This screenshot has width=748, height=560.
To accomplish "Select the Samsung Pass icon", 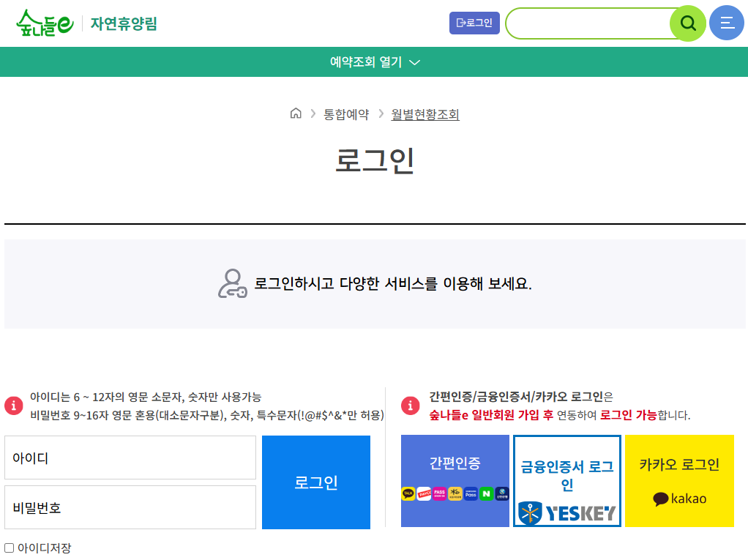I will pos(471,493).
